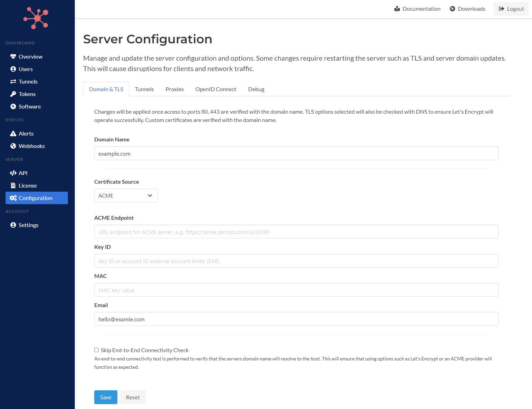Open the Webhooks page
The height and width of the screenshot is (409, 532).
(32, 146)
